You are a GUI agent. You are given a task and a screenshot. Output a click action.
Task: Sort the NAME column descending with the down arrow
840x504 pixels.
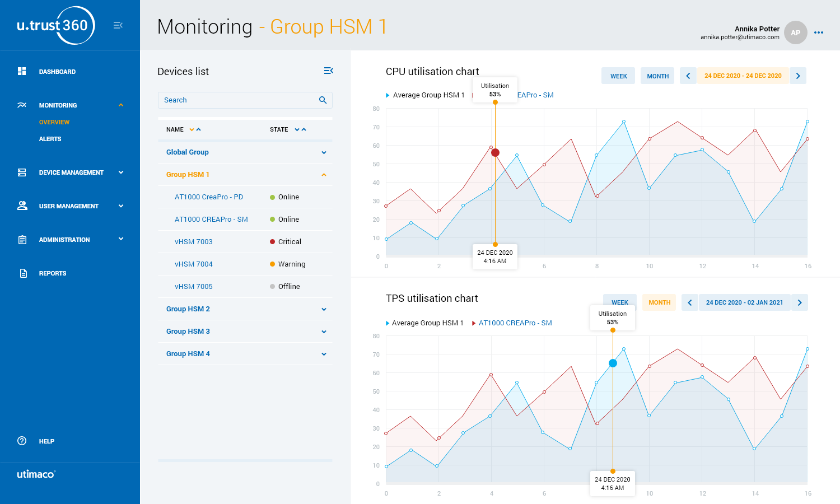[x=192, y=129]
